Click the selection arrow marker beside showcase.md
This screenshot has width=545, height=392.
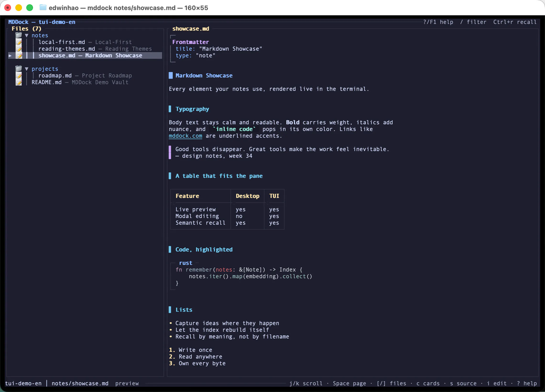[10, 55]
